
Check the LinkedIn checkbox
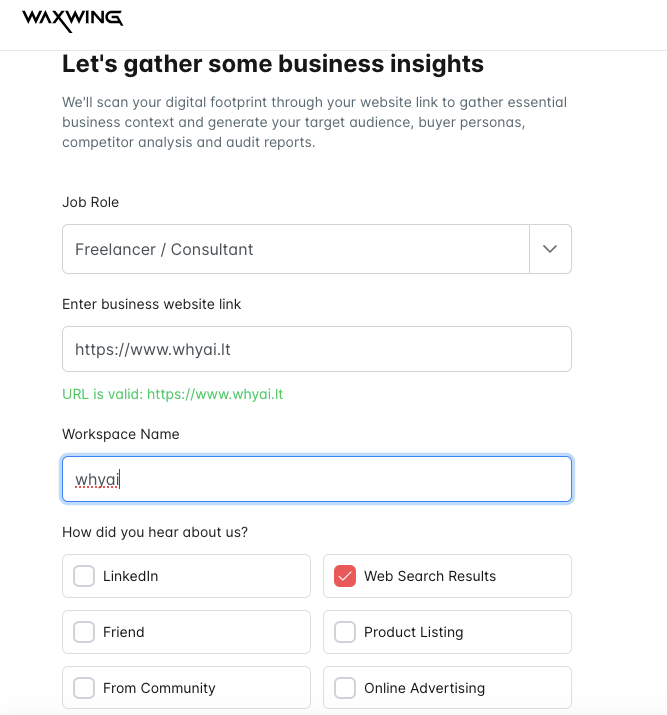pos(84,576)
